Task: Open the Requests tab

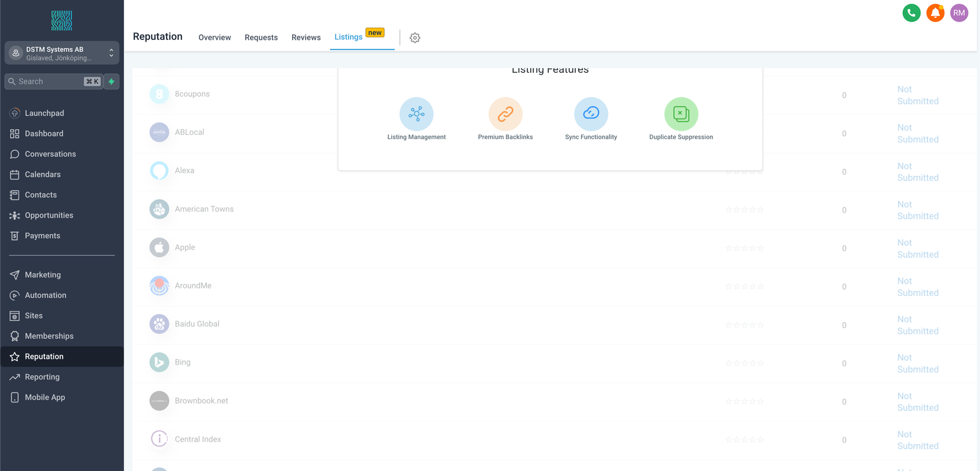Action: click(261, 38)
